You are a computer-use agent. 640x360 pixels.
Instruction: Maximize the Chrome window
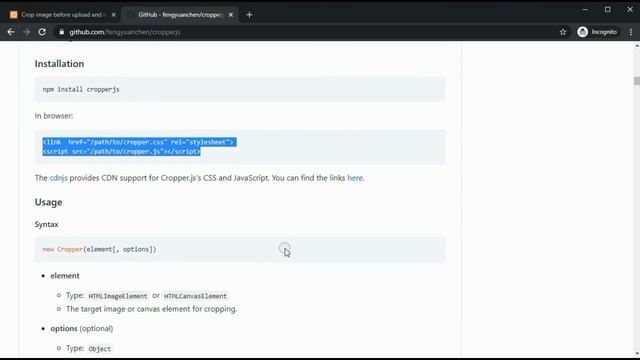[607, 9]
